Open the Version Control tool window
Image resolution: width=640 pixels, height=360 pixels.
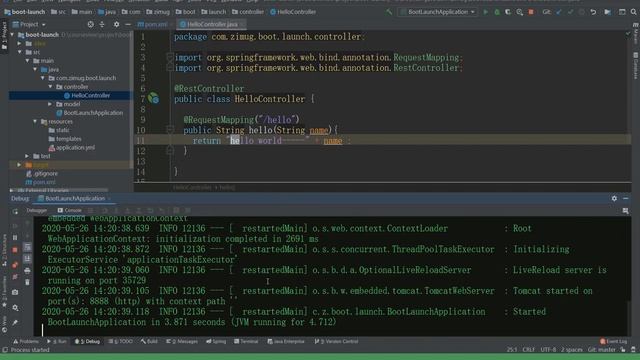coord(337,342)
